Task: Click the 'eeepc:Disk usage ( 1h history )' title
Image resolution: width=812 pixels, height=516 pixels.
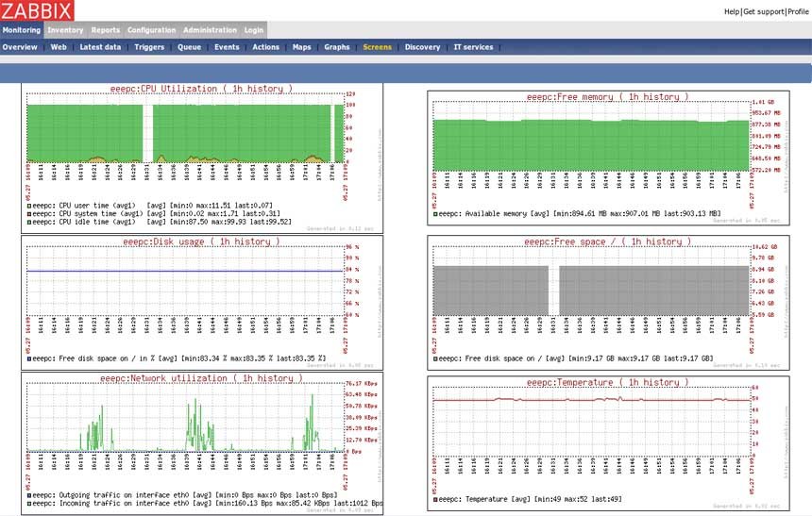Action: pos(201,241)
